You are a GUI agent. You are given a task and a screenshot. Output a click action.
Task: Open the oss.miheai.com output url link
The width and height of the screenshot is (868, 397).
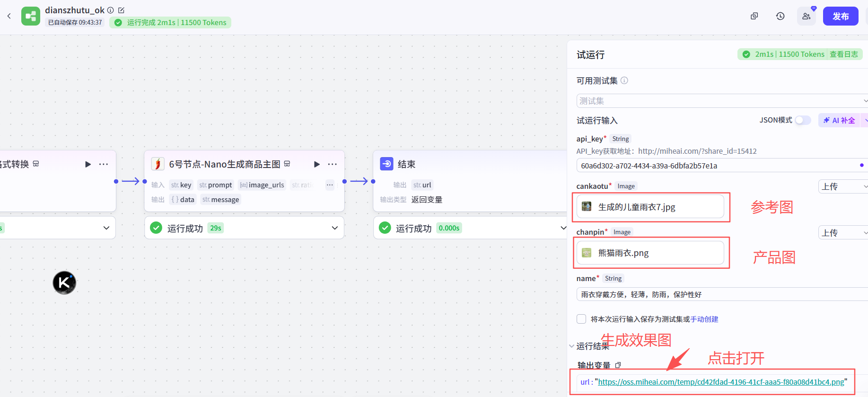pyautogui.click(x=721, y=382)
